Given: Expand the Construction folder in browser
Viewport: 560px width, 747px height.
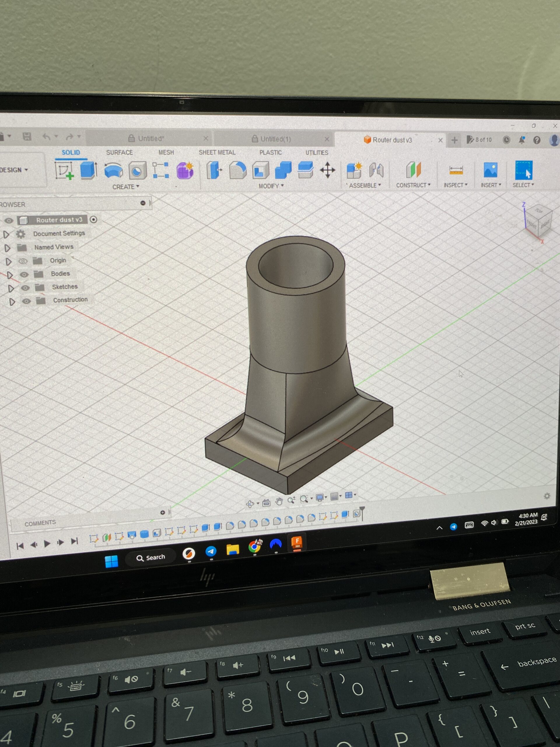Looking at the screenshot, I should tap(12, 301).
